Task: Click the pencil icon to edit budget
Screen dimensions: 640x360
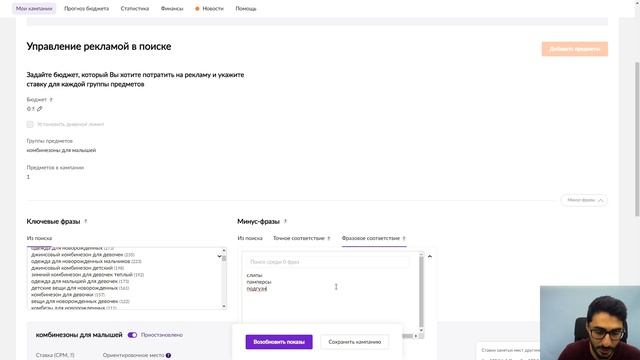Action: [x=40, y=109]
